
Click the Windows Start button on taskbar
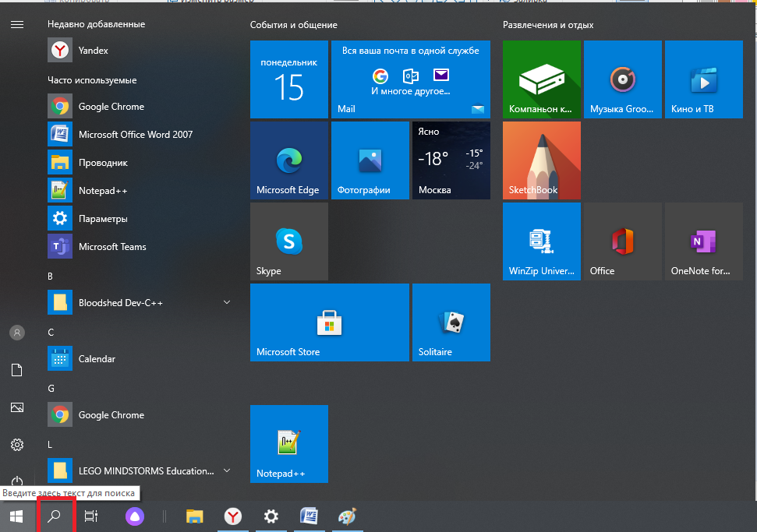[16, 516]
